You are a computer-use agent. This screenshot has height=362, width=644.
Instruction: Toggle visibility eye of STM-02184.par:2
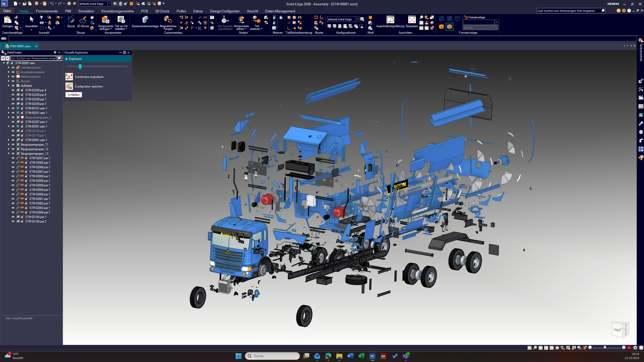pyautogui.click(x=13, y=221)
